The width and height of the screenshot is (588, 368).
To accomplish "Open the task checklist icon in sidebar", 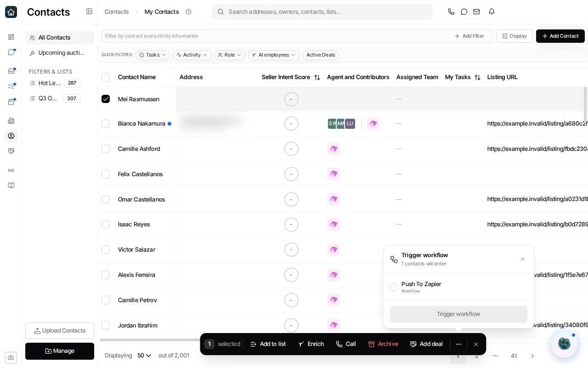I will click(x=11, y=86).
